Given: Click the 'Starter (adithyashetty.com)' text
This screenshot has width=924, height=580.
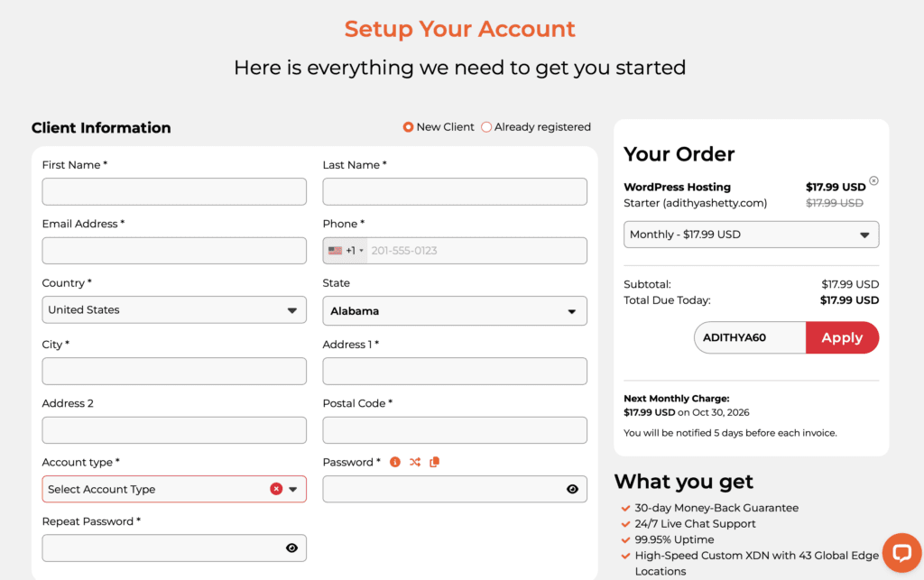Looking at the screenshot, I should pyautogui.click(x=696, y=203).
